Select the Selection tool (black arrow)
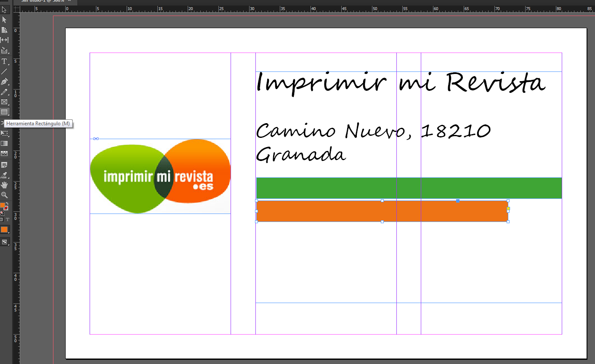Image resolution: width=595 pixels, height=364 pixels. [4, 10]
